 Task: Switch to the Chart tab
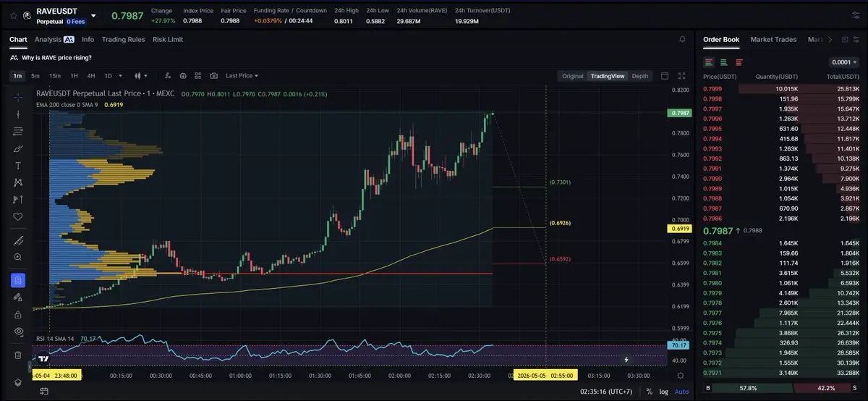[x=18, y=40]
